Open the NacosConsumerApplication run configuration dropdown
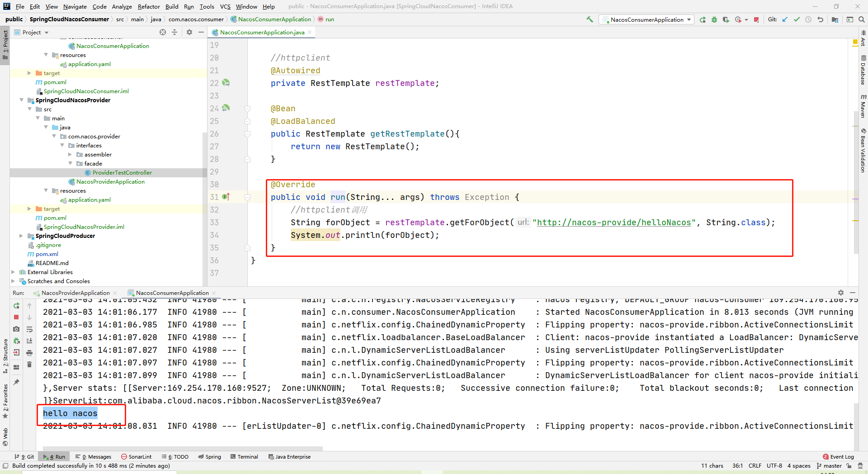 [x=646, y=19]
